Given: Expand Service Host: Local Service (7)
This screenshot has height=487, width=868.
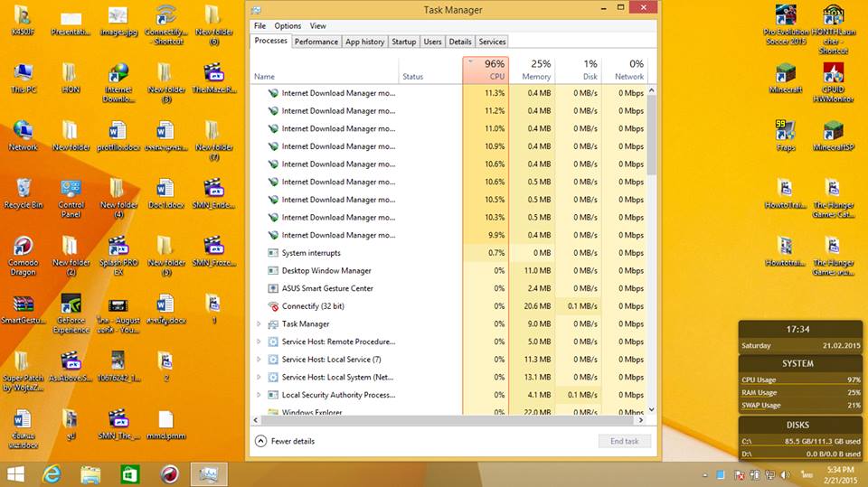Looking at the screenshot, I should (x=259, y=360).
